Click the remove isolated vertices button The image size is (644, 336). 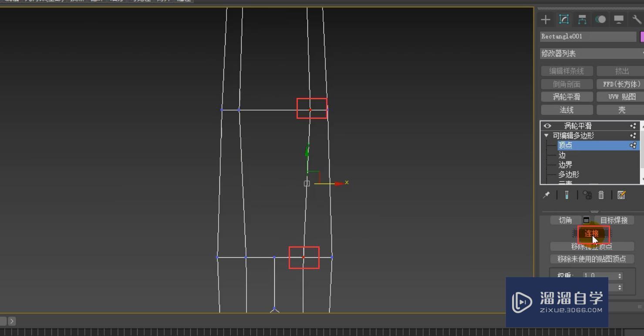pos(592,246)
